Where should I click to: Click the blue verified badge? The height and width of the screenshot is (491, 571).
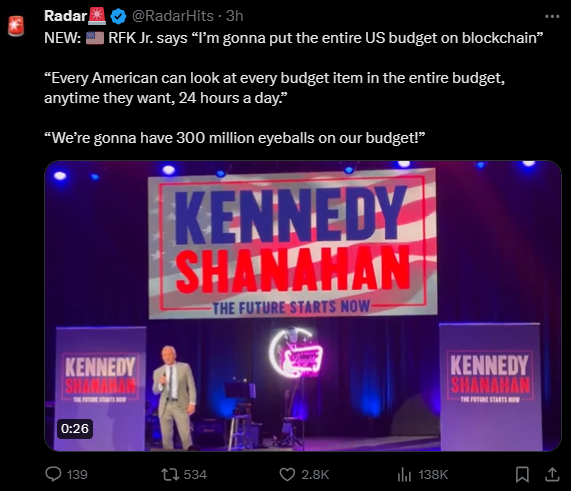[118, 16]
